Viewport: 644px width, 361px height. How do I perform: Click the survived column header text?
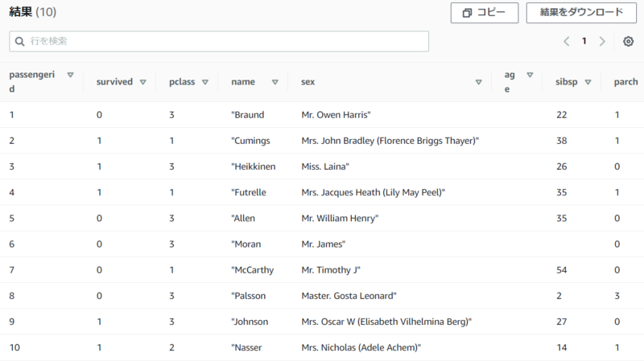tap(114, 82)
